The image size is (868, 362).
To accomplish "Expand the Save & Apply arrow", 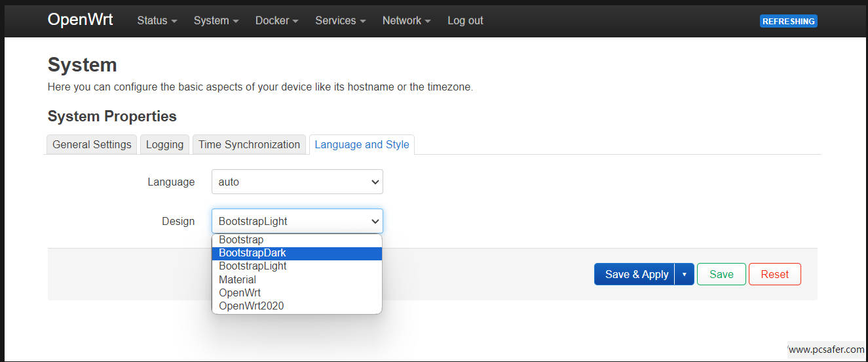I will (x=684, y=274).
